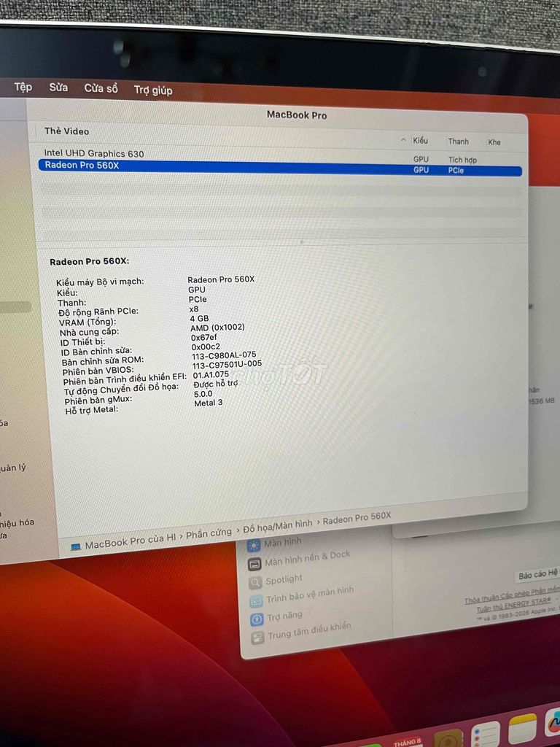Open the Notes icon in the Dock
The width and height of the screenshot is (560, 747).
click(x=522, y=729)
